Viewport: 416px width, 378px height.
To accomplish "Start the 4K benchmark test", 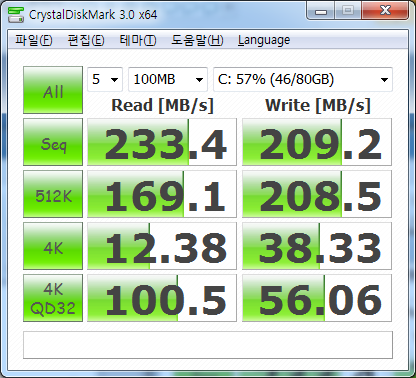I will coord(53,246).
